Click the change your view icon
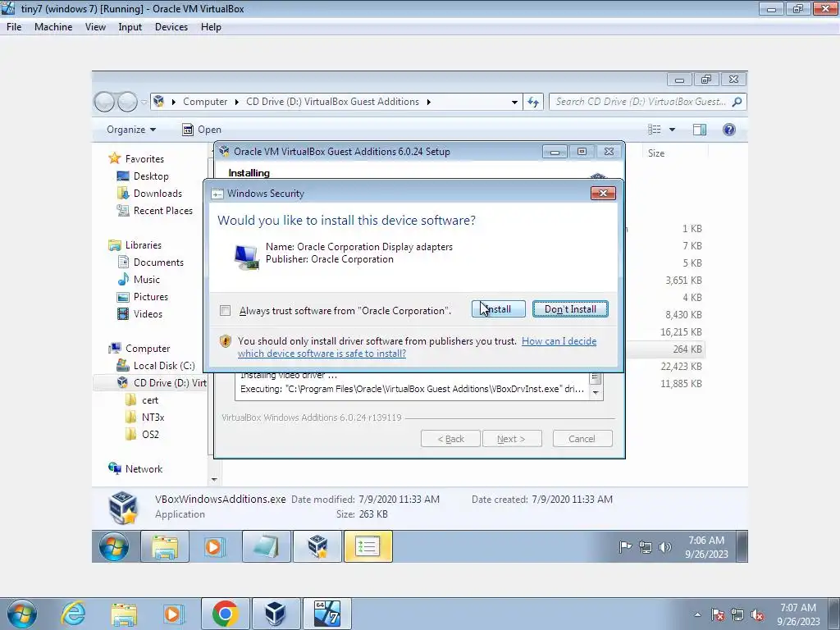Image resolution: width=840 pixels, height=630 pixels. pos(654,130)
